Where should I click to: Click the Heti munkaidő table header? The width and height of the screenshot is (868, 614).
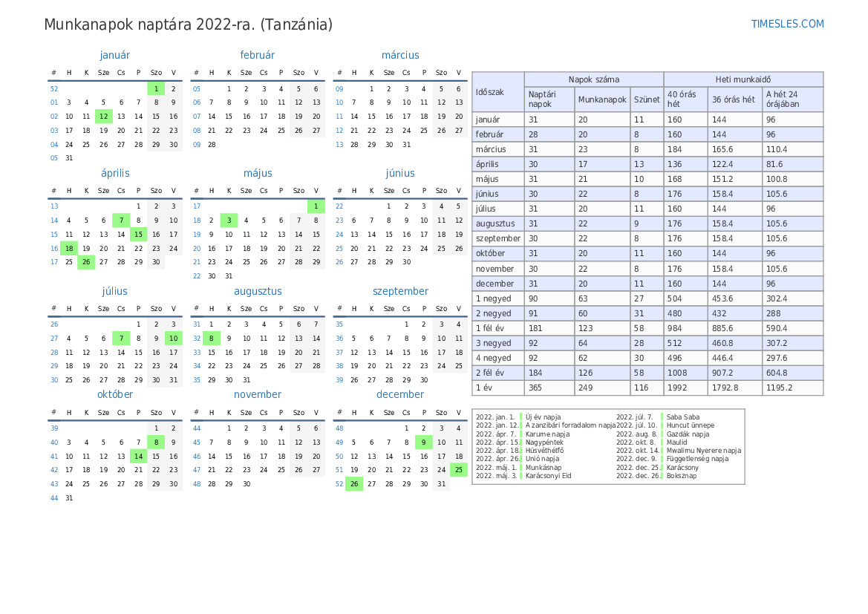tap(743, 79)
